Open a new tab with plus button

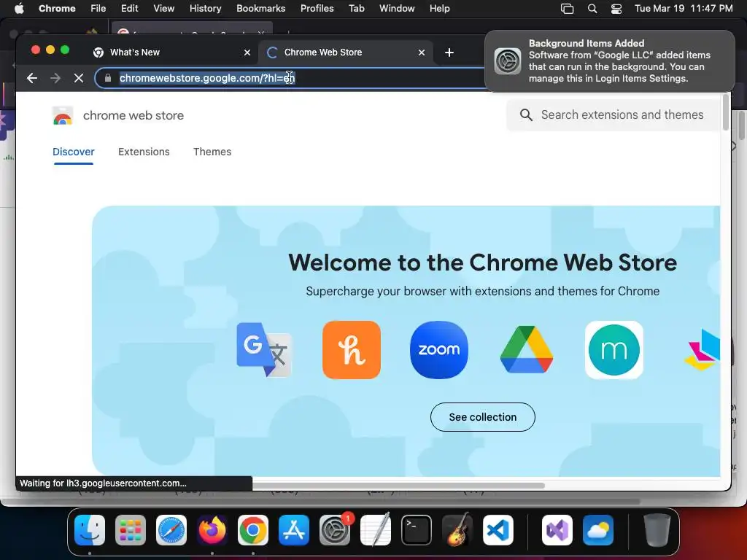449,52
